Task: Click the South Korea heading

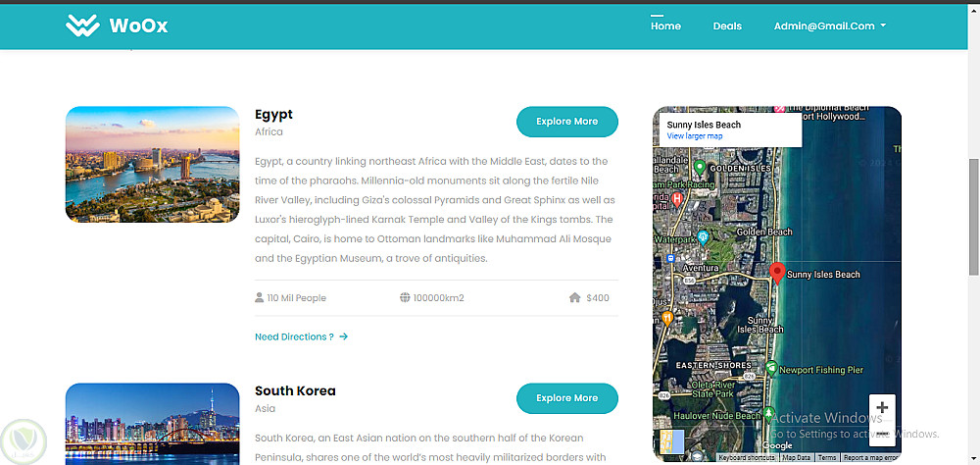Action: tap(295, 391)
